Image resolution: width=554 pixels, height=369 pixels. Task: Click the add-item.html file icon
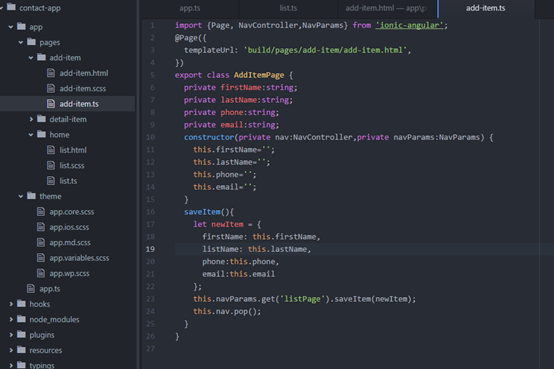point(51,73)
